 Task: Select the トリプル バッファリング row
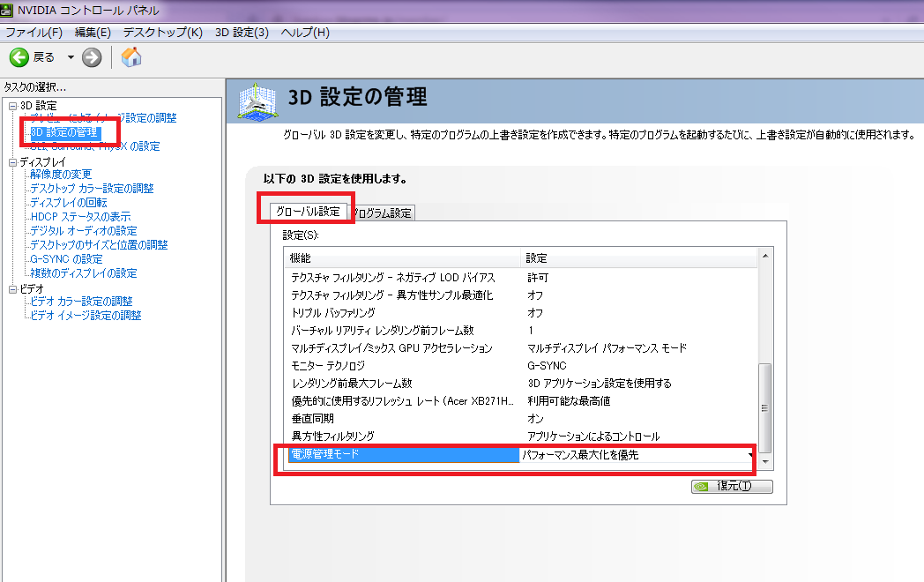coord(522,313)
